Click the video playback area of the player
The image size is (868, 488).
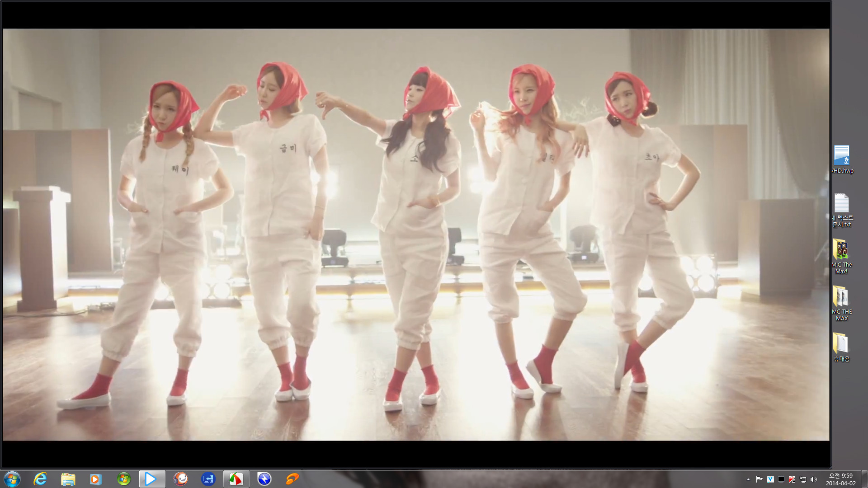click(416, 235)
